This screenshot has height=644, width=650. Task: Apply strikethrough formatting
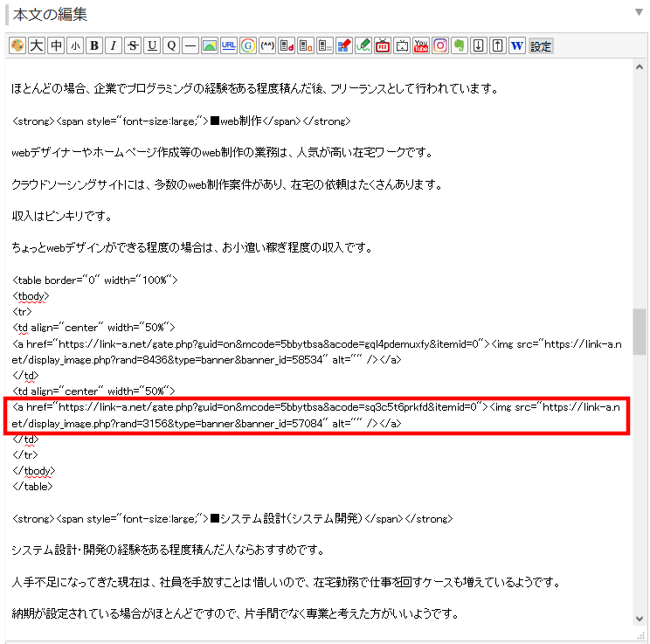pos(133,45)
